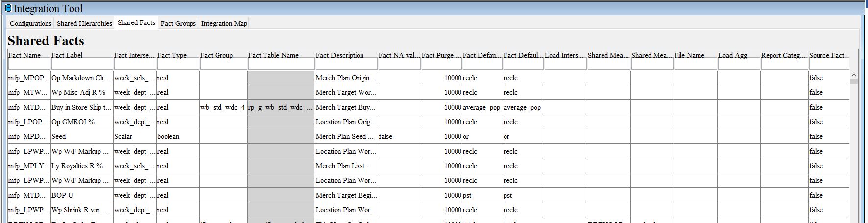This screenshot has width=868, height=223.
Task: Click the 'Scalar' intersection cell
Action: tap(135, 136)
